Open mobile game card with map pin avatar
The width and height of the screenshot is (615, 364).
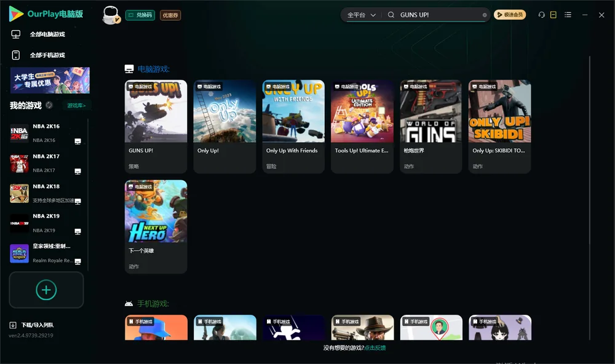[432, 328]
